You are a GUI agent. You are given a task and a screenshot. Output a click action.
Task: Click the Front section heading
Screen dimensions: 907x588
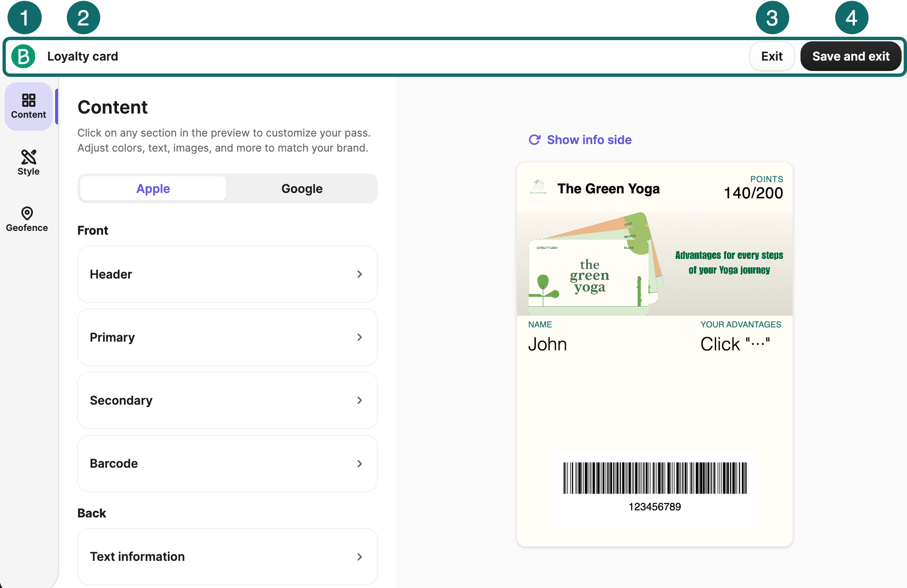(93, 231)
